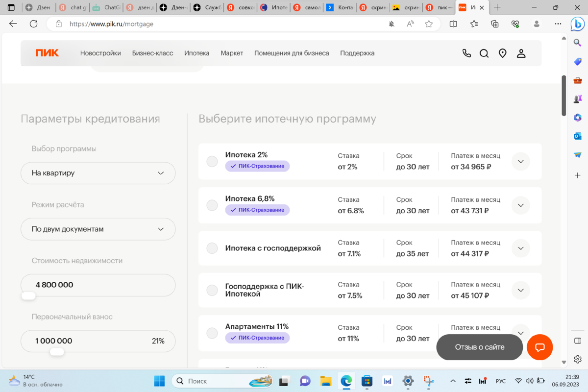This screenshot has height=392, width=588.
Task: Select Ипотека 2% radio button
Action: [212, 162]
